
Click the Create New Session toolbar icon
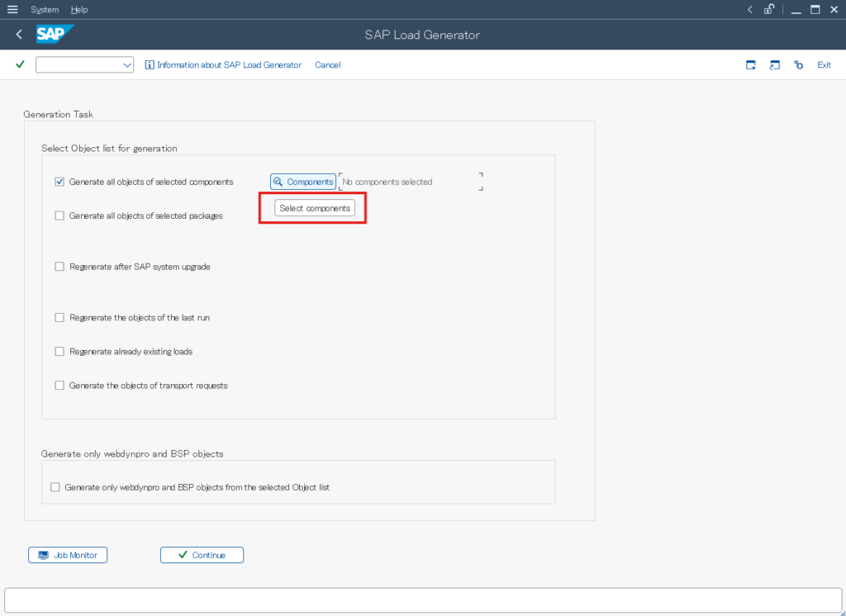tap(751, 64)
